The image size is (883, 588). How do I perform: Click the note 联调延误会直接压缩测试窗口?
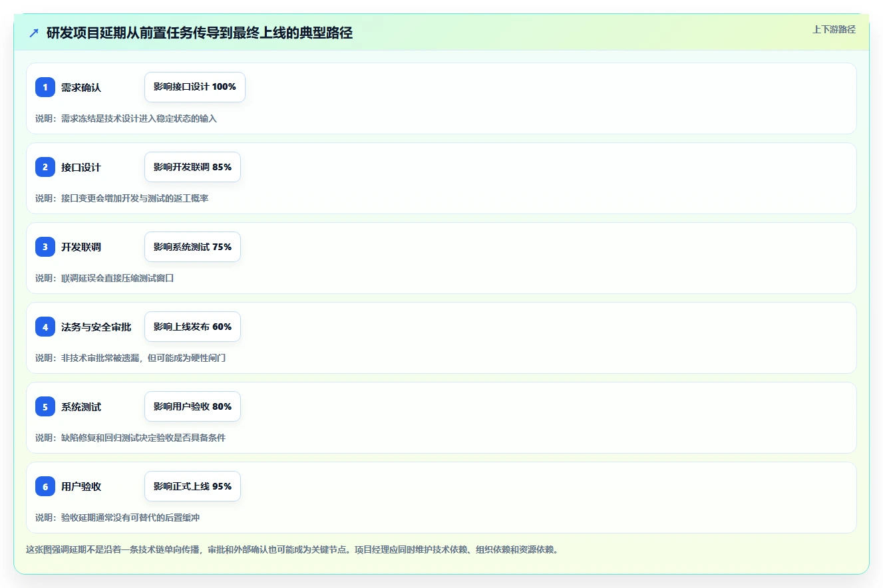click(118, 278)
